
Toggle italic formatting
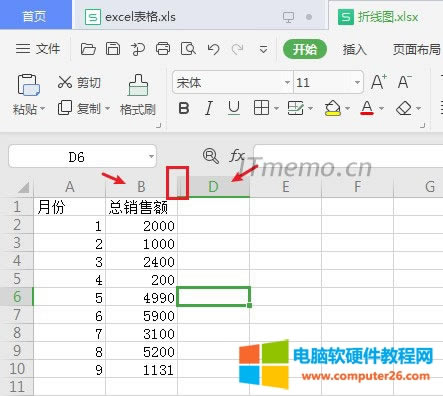coord(209,108)
